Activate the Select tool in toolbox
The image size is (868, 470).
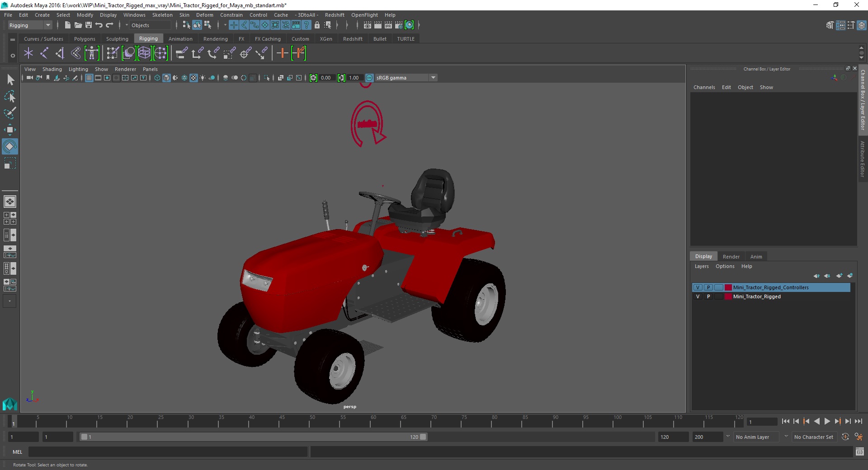point(10,80)
